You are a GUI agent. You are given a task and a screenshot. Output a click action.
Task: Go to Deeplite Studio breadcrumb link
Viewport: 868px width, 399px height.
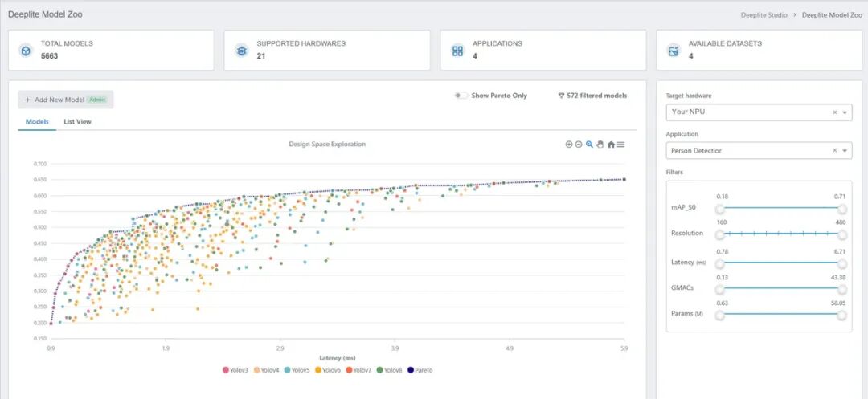point(765,14)
